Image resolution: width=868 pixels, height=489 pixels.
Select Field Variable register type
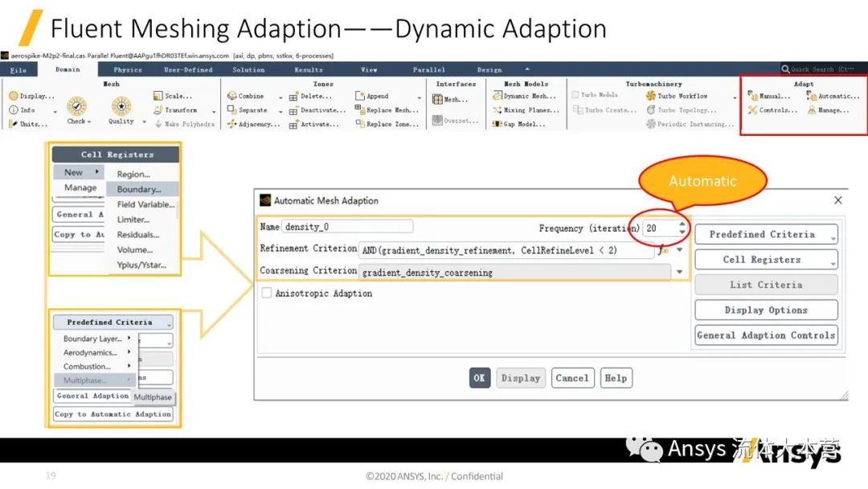(x=145, y=204)
